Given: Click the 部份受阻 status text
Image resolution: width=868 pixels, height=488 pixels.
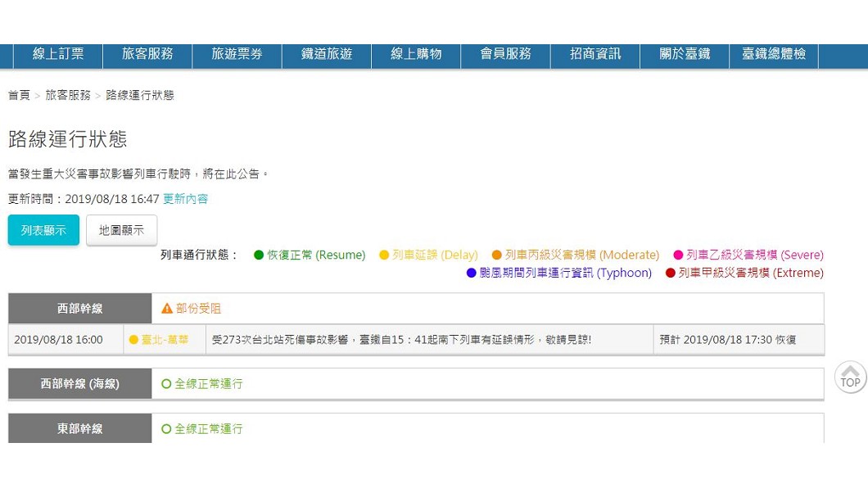Looking at the screenshot, I should [198, 308].
